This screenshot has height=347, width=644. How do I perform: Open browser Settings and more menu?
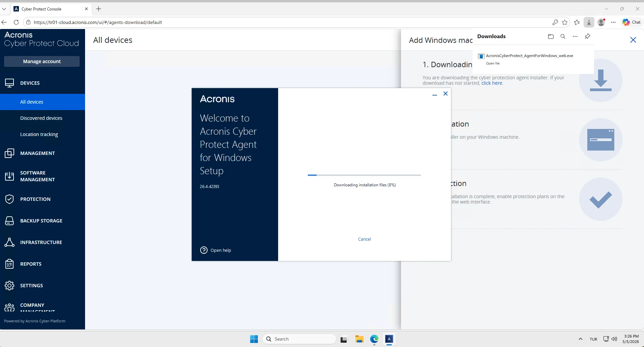[x=613, y=22]
